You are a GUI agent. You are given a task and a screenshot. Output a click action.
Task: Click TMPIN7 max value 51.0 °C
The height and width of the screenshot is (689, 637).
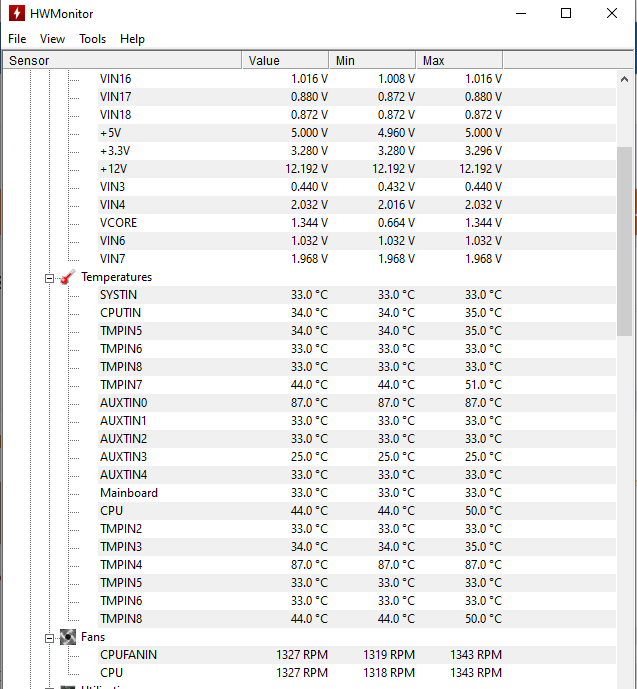tap(483, 385)
